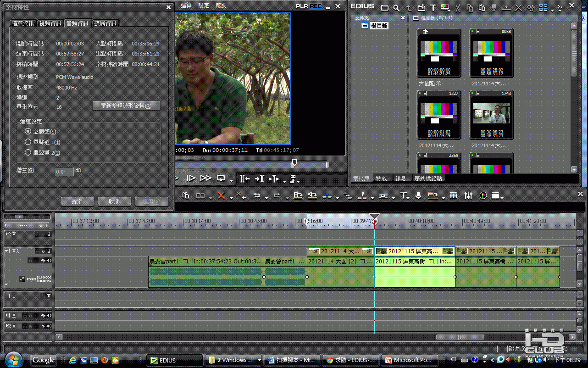Screen dimensions: 588x368
Task: Click the REC mode button
Action: 316,6
